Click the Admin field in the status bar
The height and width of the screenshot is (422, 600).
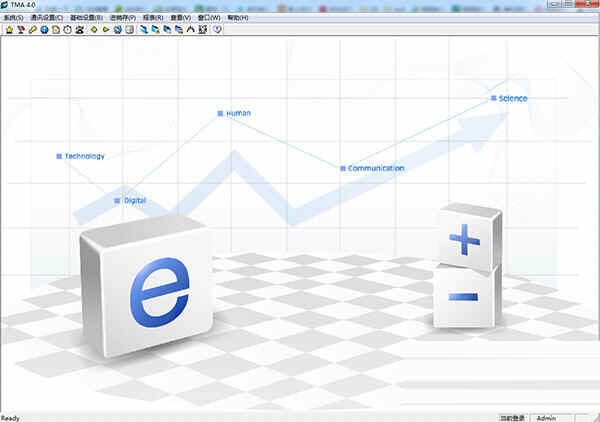(547, 417)
